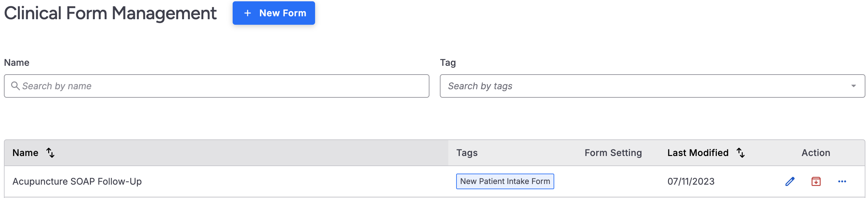The image size is (868, 198).
Task: Click the New Patient Intake Form tag
Action: click(x=505, y=181)
